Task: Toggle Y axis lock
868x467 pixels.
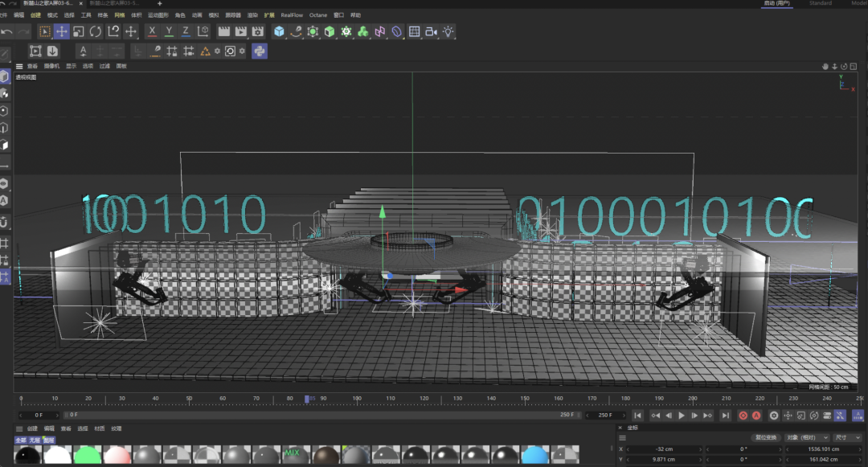Action: [x=169, y=31]
